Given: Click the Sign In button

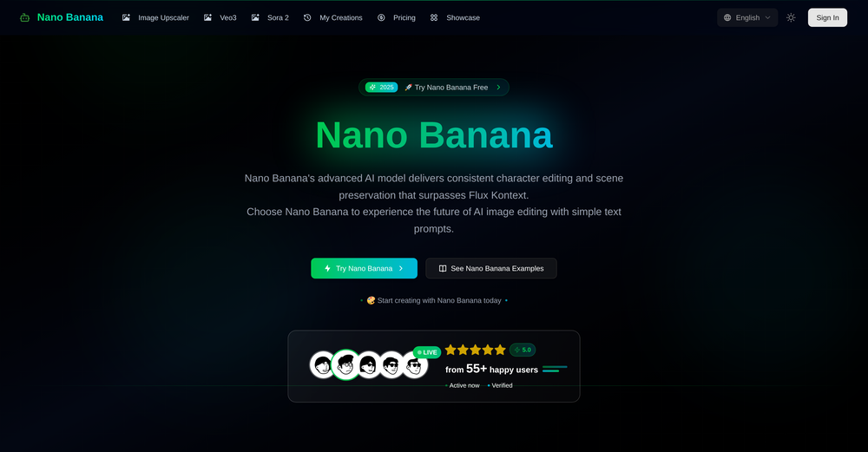Looking at the screenshot, I should pyautogui.click(x=827, y=17).
